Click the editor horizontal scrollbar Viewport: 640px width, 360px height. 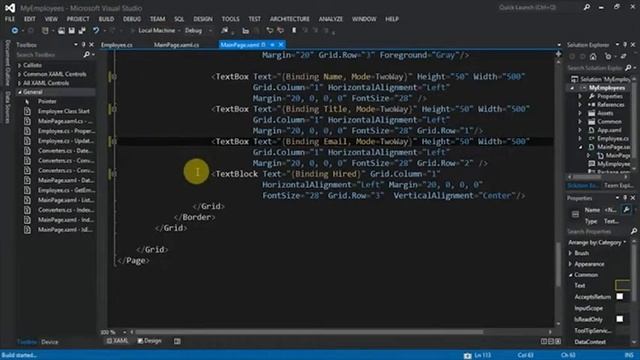[309, 332]
